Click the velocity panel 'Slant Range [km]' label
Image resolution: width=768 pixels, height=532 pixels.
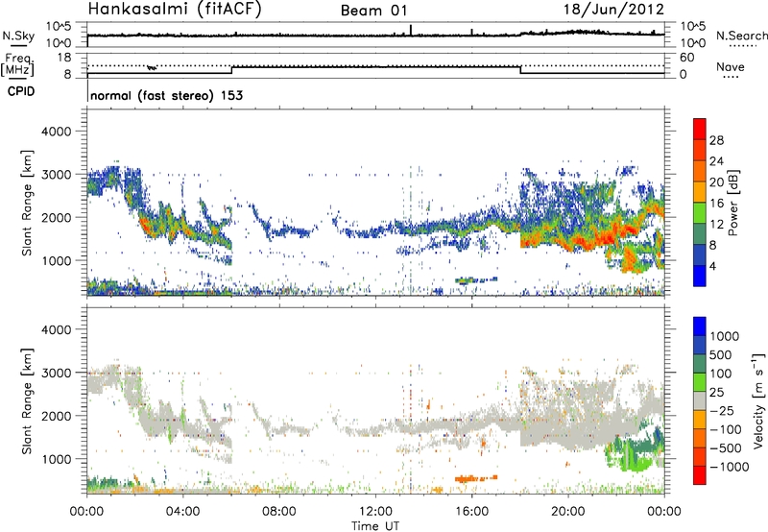coord(27,401)
